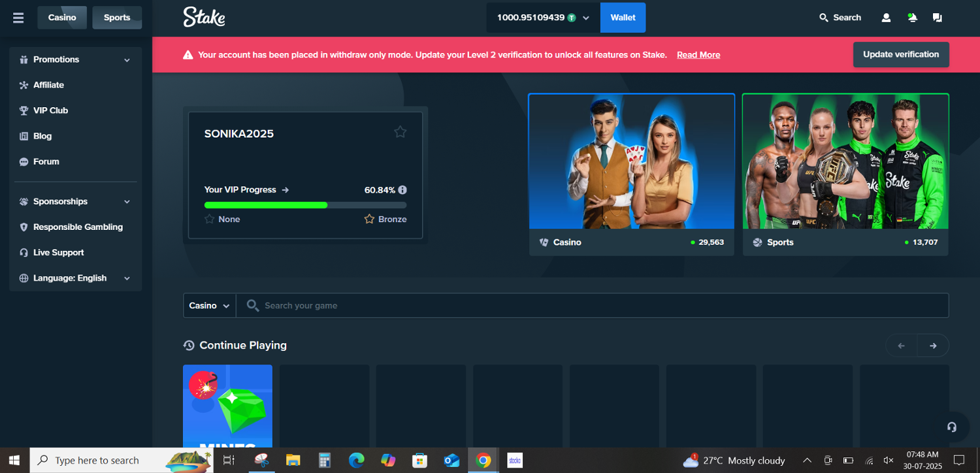The width and height of the screenshot is (980, 473).
Task: Click the live support headset floating icon
Action: [952, 427]
